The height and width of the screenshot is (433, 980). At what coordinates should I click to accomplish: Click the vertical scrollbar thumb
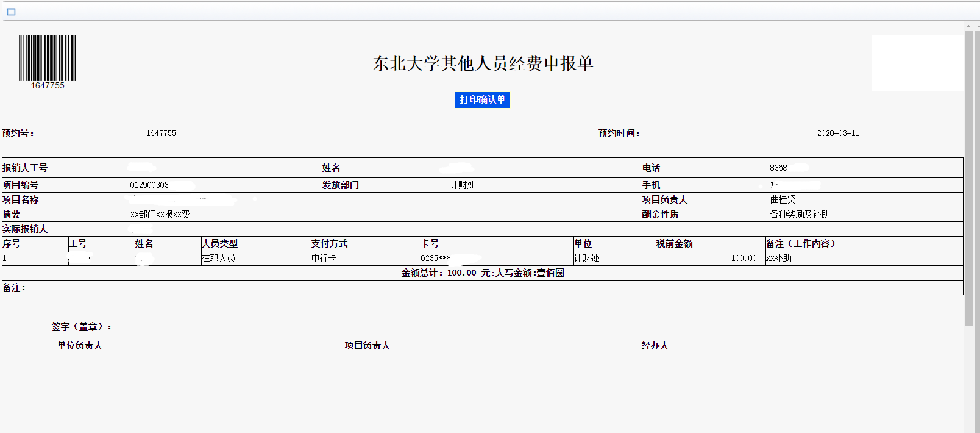point(968,177)
